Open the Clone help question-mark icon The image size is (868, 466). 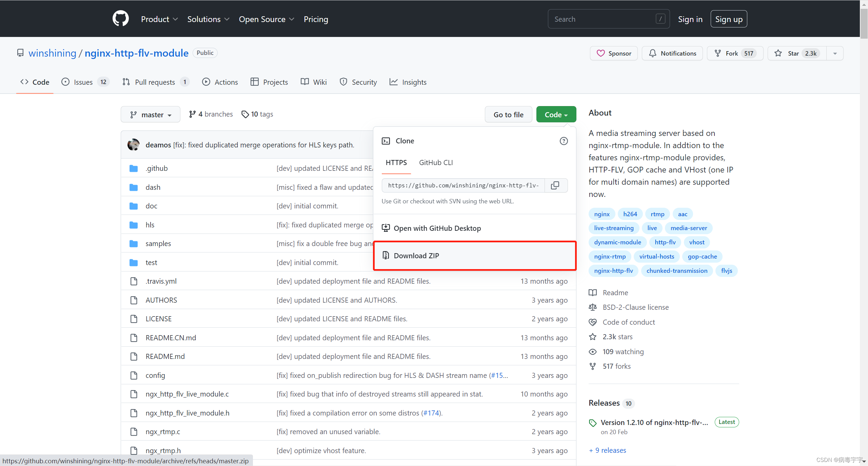(x=564, y=141)
